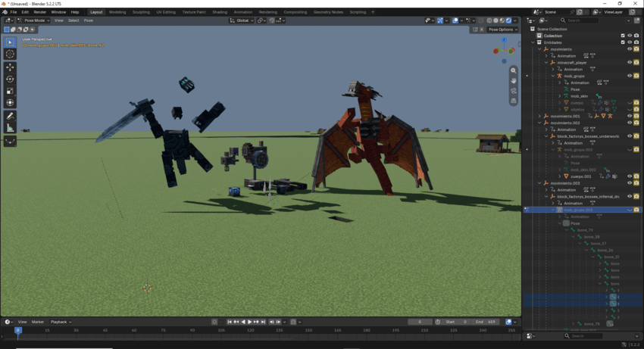Open the File menu
The width and height of the screenshot is (644, 349).
point(14,12)
